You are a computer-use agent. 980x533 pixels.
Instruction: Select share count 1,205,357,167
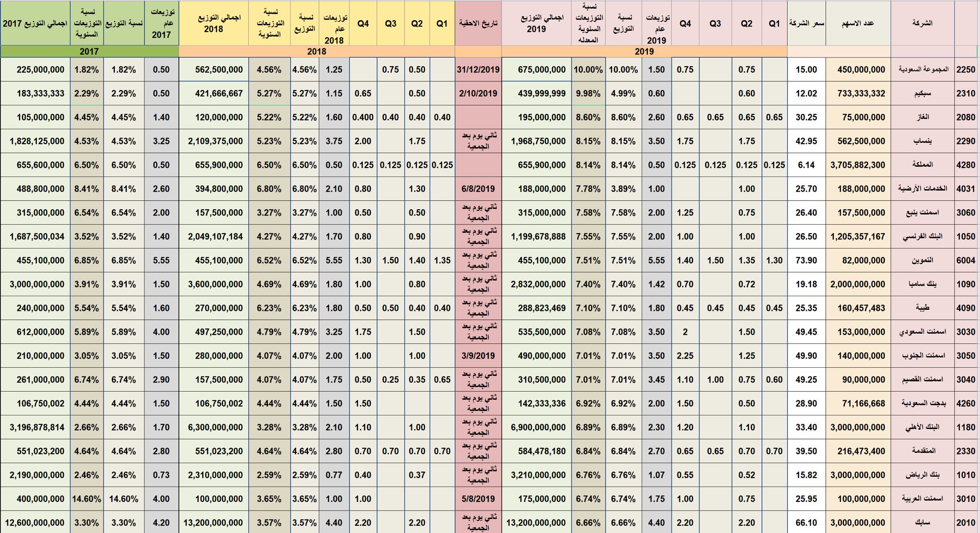tap(858, 237)
